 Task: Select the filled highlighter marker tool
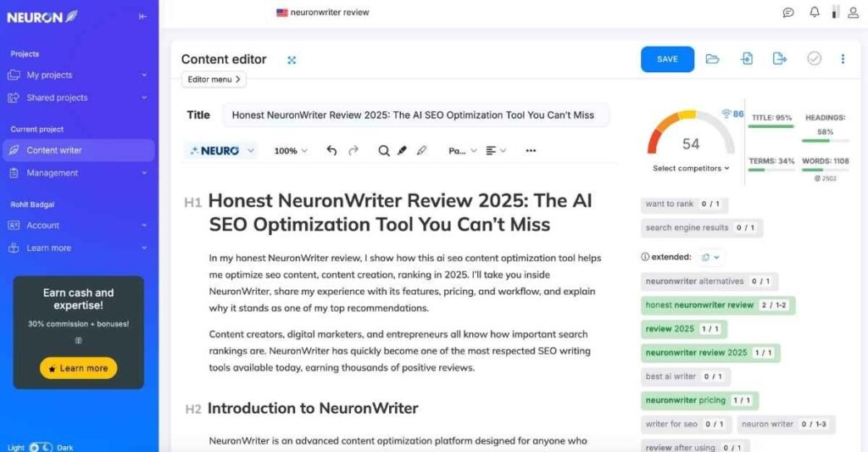pyautogui.click(x=403, y=150)
